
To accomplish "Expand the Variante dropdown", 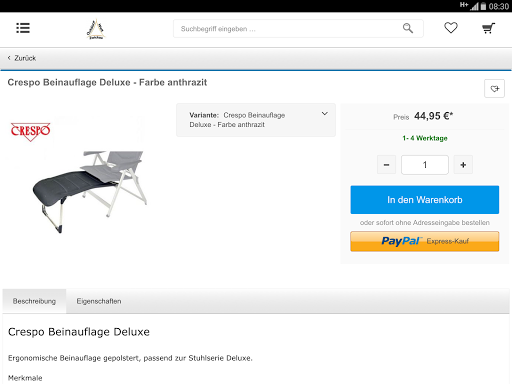I will pos(256,120).
